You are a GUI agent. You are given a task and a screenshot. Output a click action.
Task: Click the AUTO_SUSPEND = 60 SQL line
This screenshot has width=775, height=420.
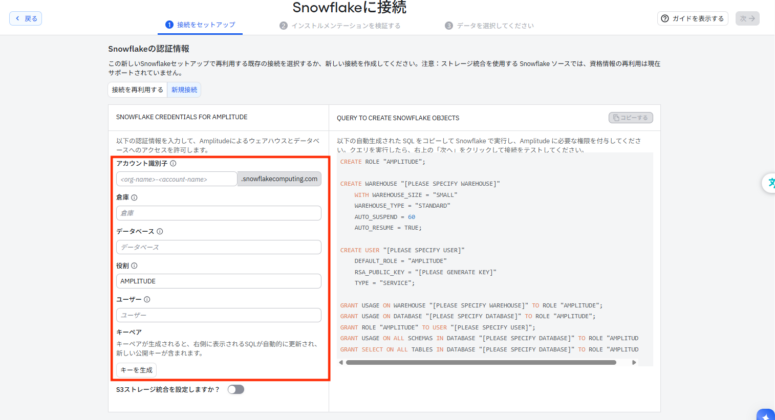[x=385, y=217]
